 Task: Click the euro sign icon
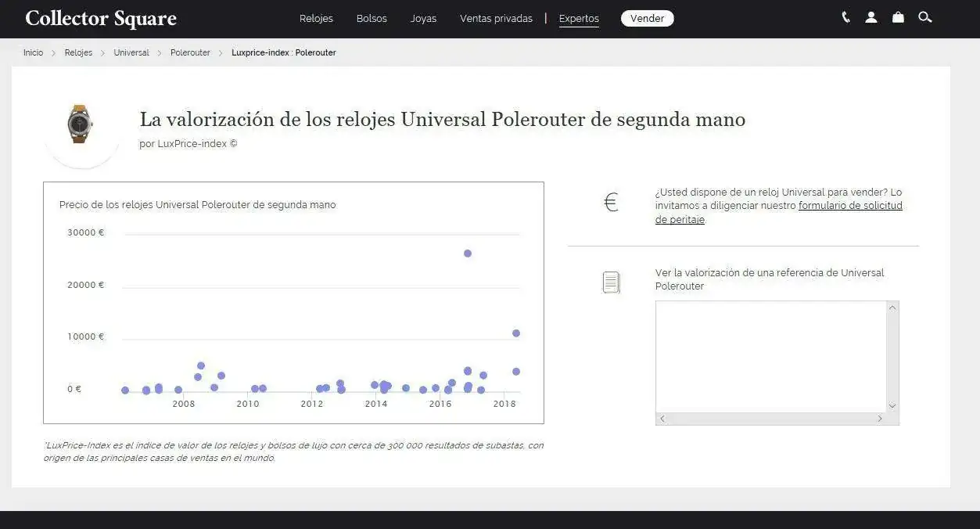click(x=612, y=203)
